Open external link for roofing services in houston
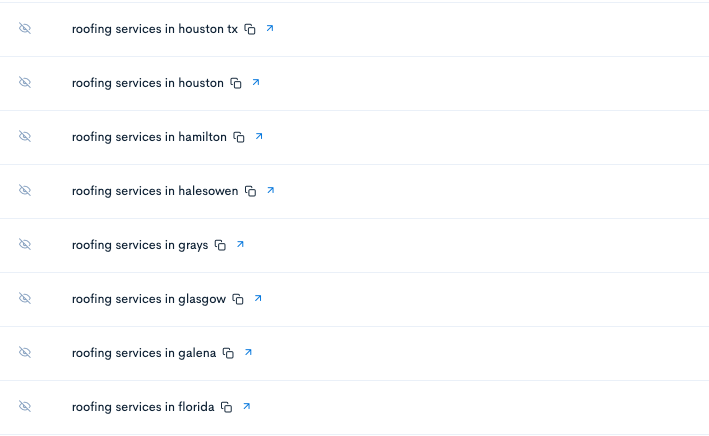 255,82
